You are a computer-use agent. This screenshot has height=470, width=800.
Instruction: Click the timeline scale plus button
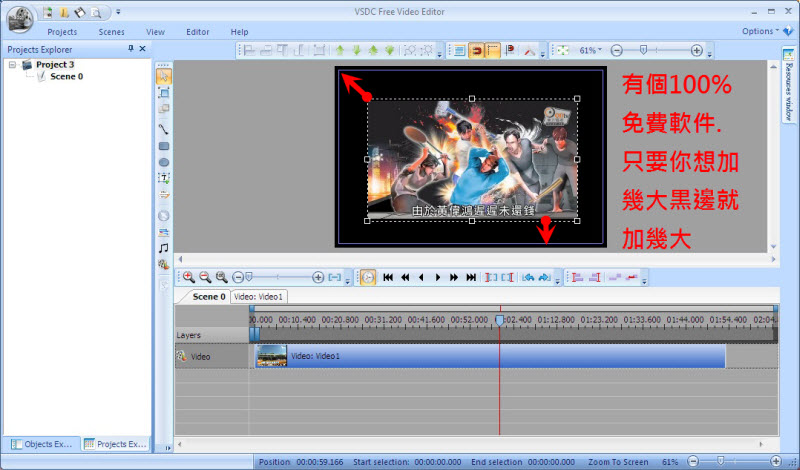318,277
